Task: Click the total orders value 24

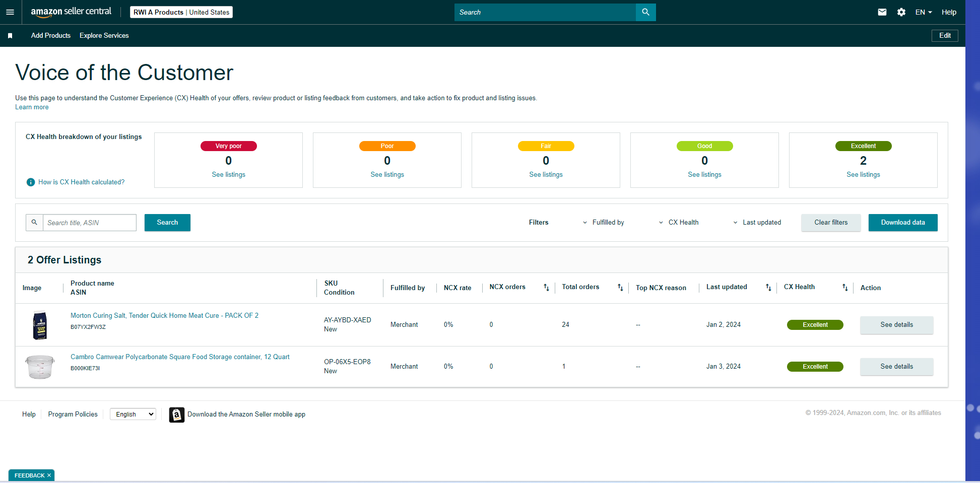Action: tap(566, 325)
